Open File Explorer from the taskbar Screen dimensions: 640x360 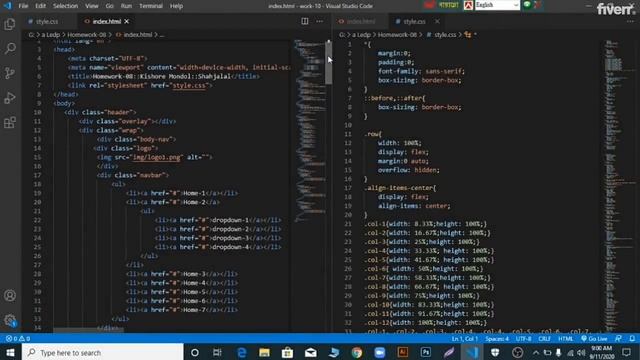pyautogui.click(x=264, y=352)
